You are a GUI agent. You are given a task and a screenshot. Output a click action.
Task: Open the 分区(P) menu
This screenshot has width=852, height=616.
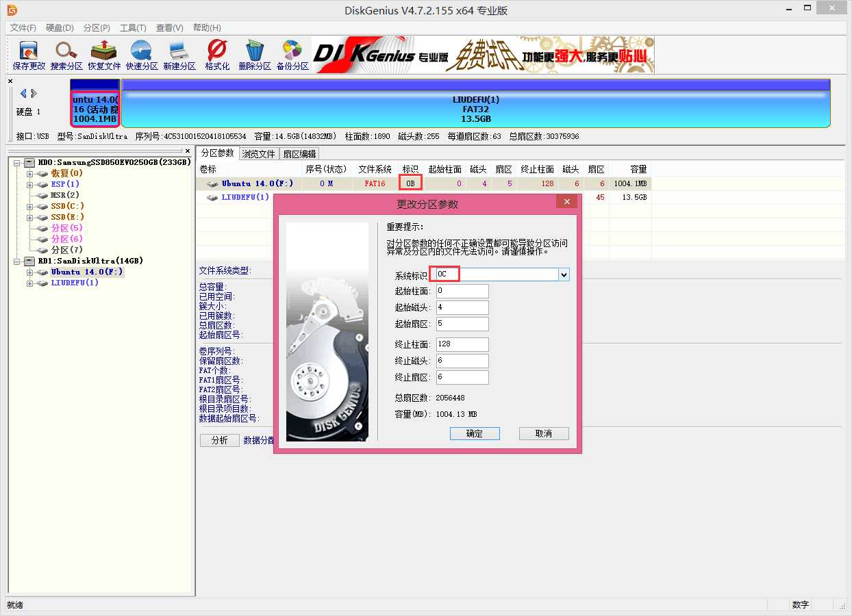coord(97,28)
